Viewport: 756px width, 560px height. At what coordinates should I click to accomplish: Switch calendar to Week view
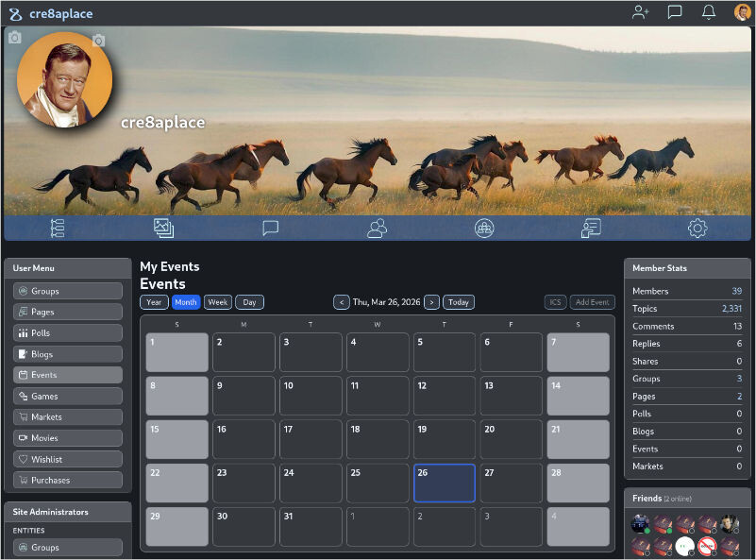pyautogui.click(x=218, y=302)
